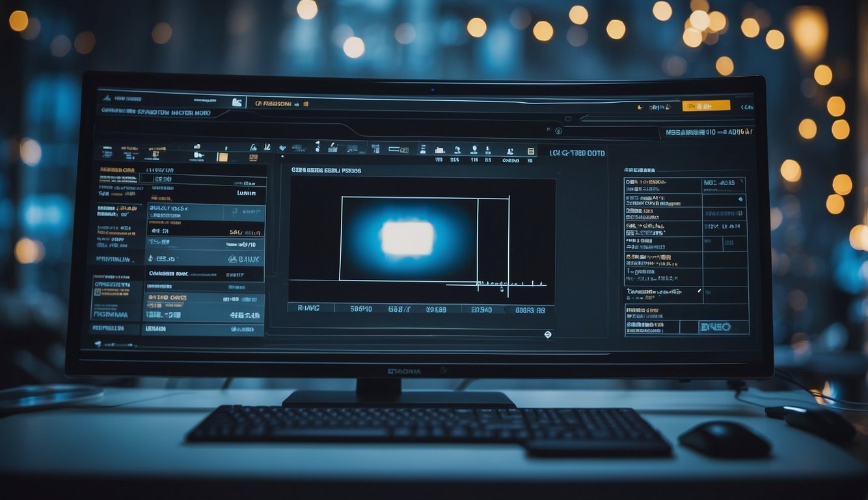
Task: Click the tan square icon in left toolbar
Action: [x=222, y=156]
